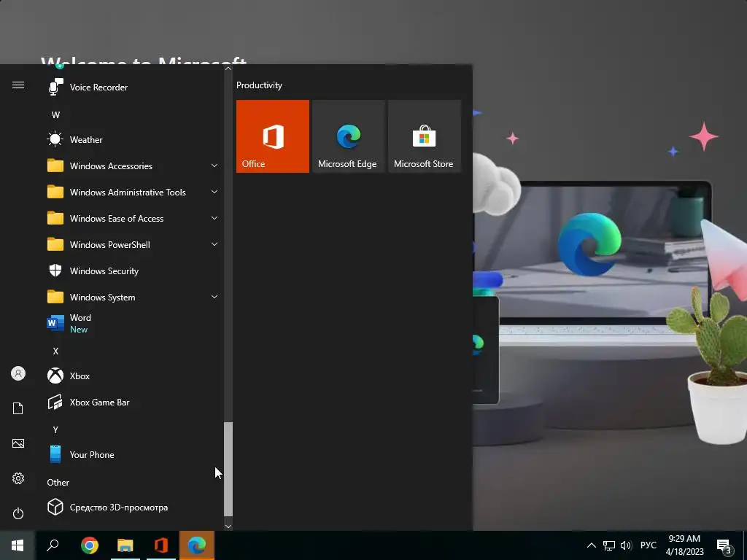Expand Windows PowerShell folder chevron

[x=214, y=244]
